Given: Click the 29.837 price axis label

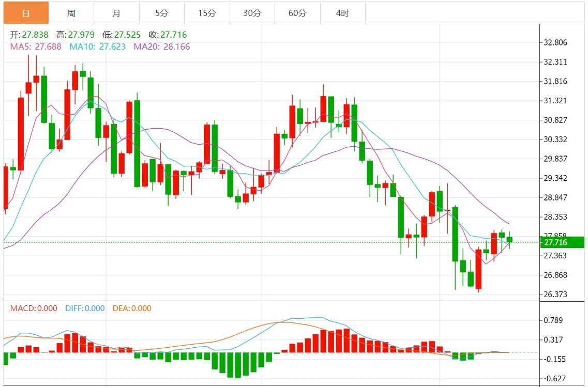Looking at the screenshot, I should 555,159.
